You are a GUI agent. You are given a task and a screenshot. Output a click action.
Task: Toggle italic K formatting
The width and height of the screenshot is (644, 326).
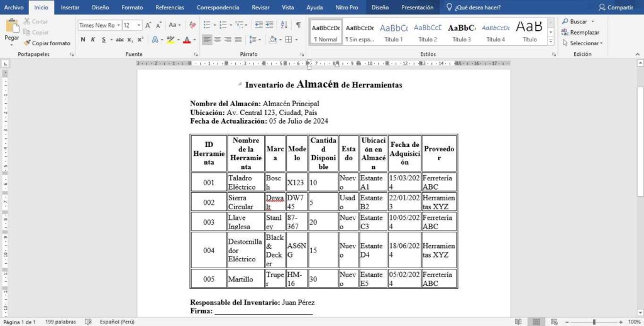(93, 40)
